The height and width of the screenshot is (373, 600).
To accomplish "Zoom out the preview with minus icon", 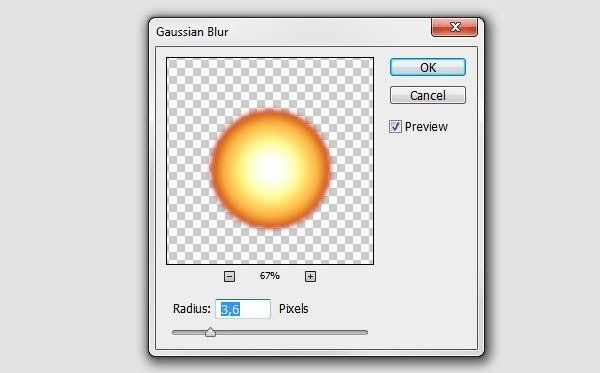I will coord(229,276).
